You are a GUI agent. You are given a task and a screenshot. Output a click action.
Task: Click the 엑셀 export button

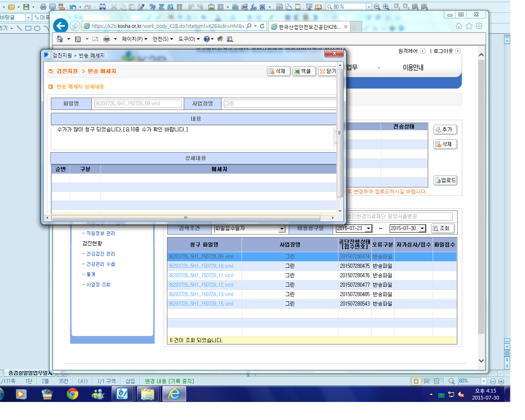click(x=304, y=71)
